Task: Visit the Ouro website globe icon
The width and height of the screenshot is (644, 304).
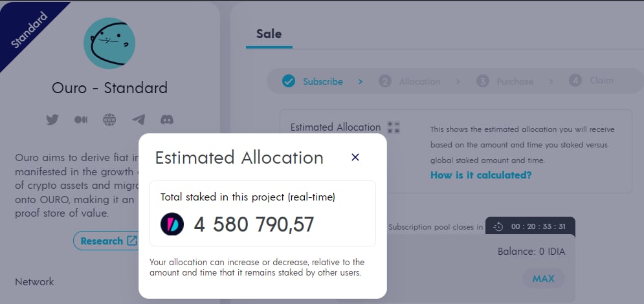Action: (109, 120)
